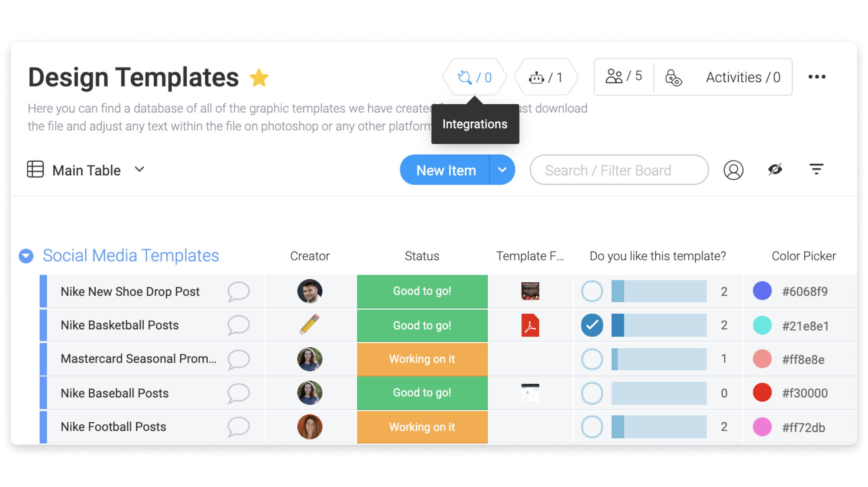Click the search and filter board input
This screenshot has width=868, height=487.
[616, 170]
